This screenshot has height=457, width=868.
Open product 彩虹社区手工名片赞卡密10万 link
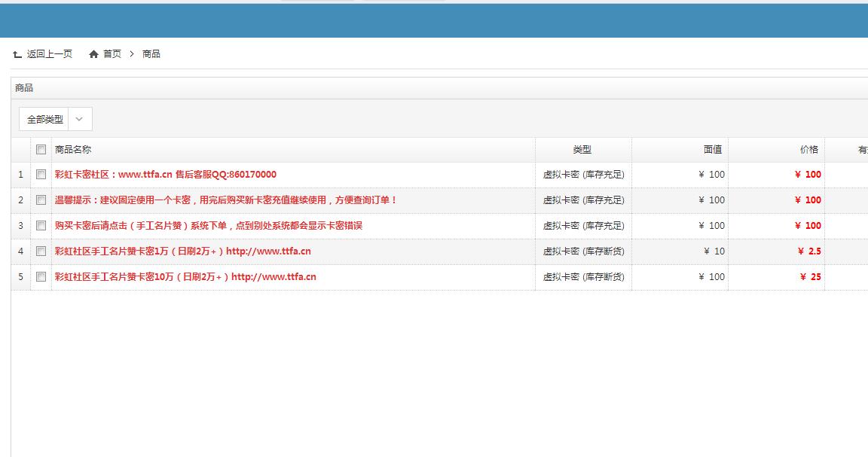pos(185,276)
